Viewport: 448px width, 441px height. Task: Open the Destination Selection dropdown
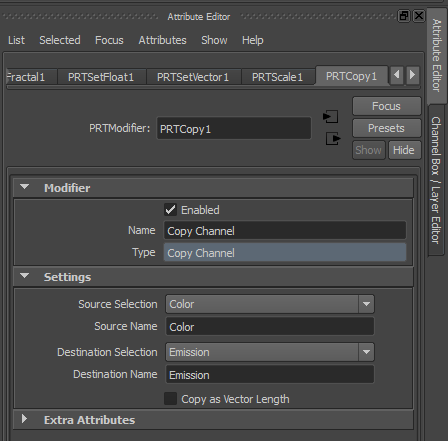(x=270, y=352)
